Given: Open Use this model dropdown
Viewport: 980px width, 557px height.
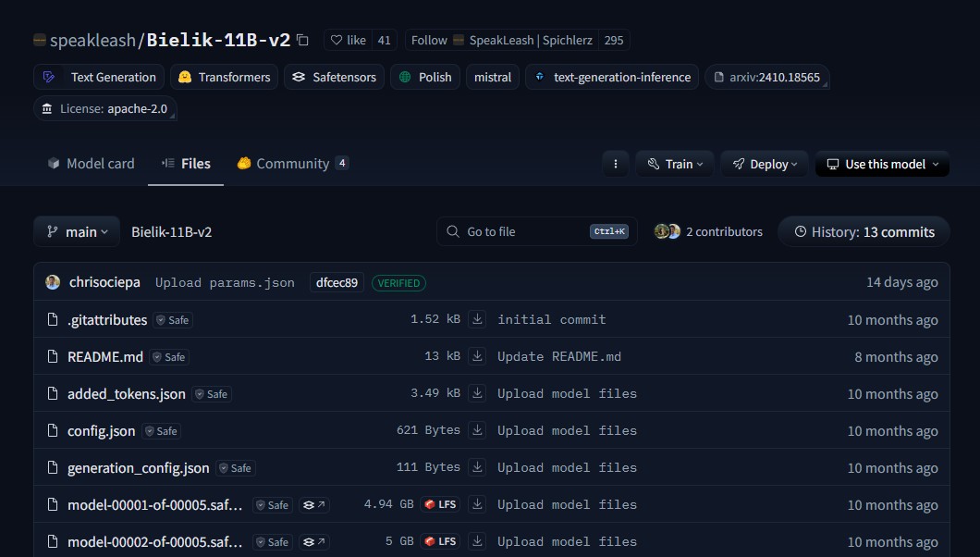Looking at the screenshot, I should click(x=882, y=164).
